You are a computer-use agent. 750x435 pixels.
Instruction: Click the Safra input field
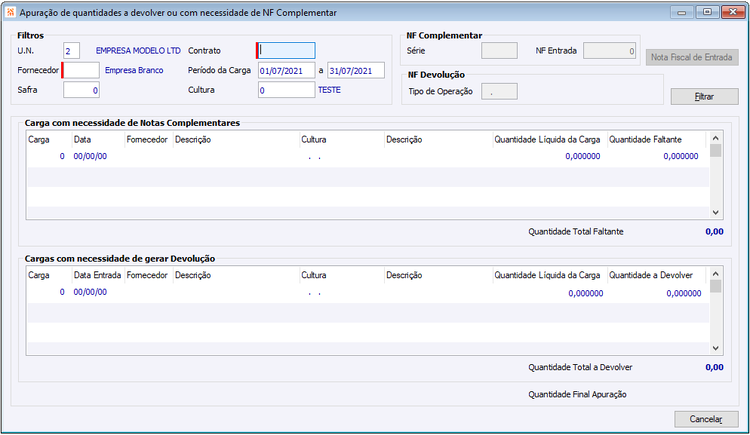[81, 90]
